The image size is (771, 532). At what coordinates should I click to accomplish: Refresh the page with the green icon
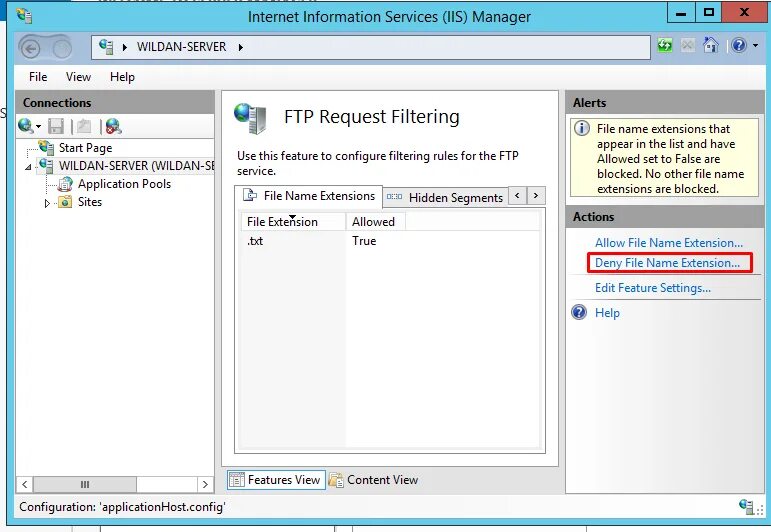tap(665, 46)
